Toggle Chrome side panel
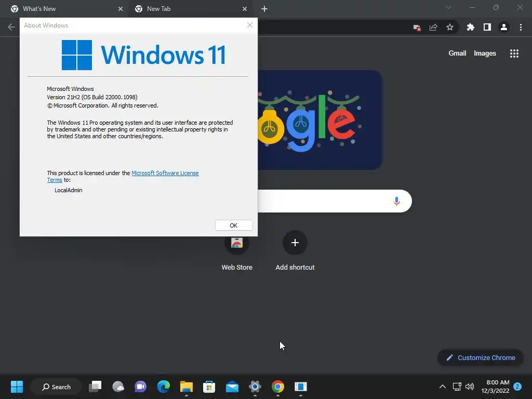 point(487,27)
